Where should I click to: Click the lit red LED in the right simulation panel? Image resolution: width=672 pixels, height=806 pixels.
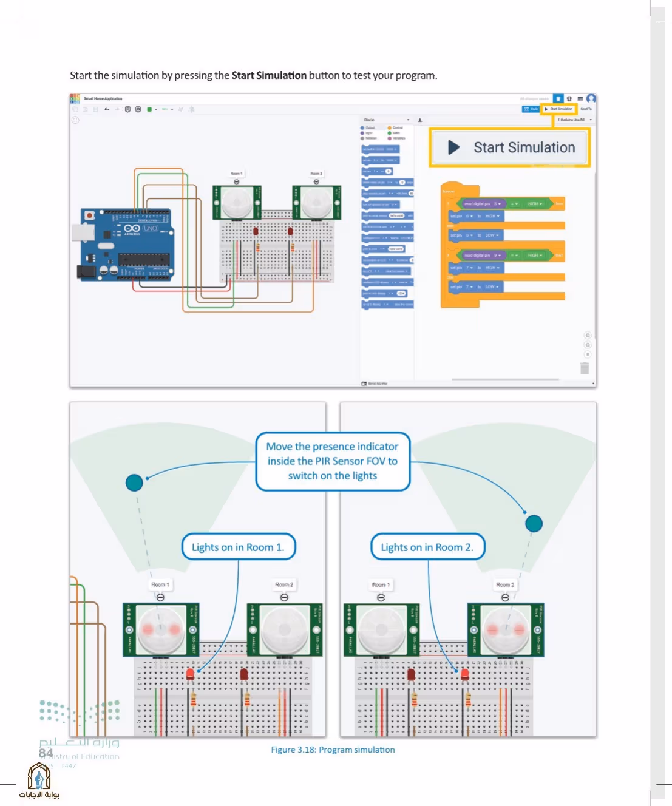point(464,674)
